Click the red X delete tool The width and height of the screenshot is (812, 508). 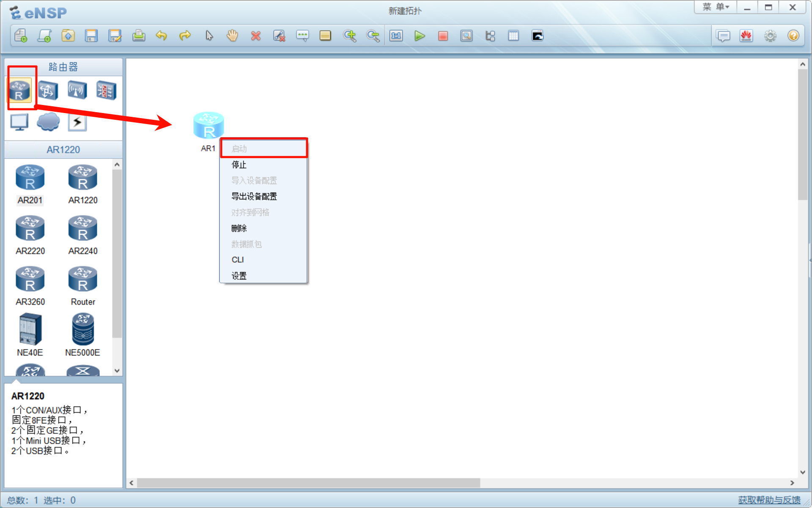coord(256,36)
